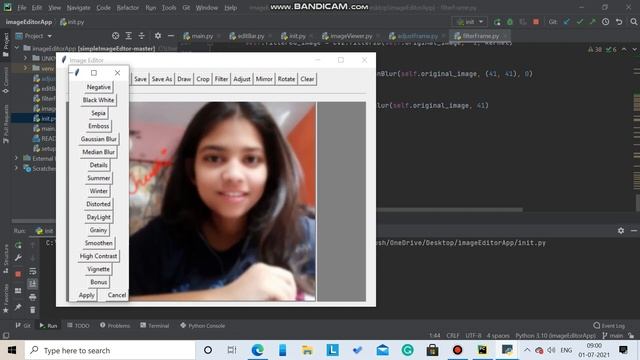Open the Navigate menu

(x=78, y=8)
